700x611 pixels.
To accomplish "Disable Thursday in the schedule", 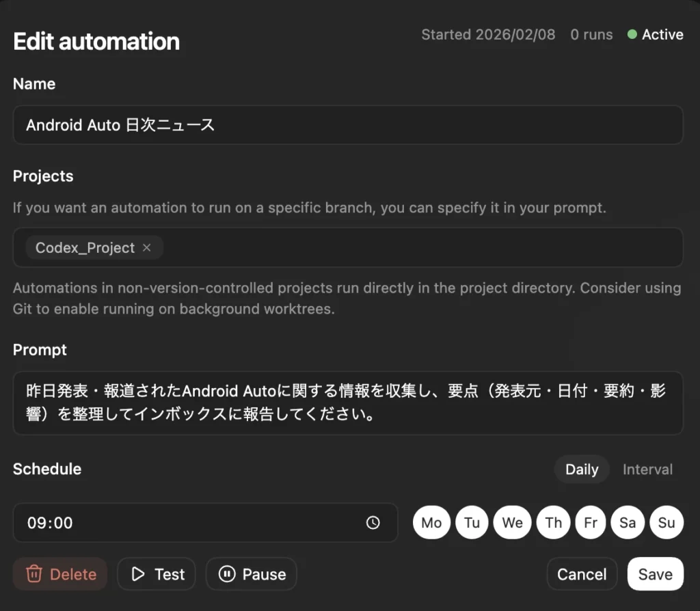I will 553,523.
